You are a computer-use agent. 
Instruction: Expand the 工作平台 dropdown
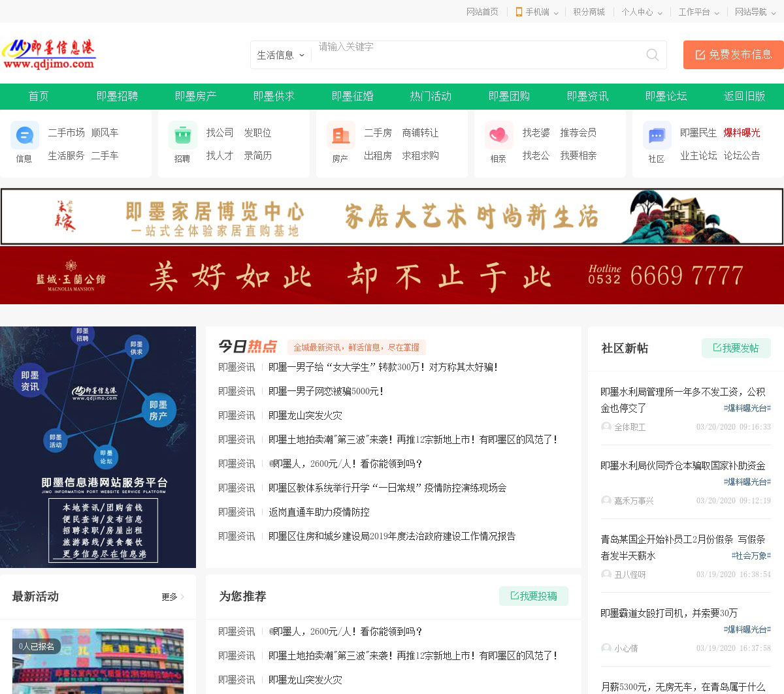tap(699, 12)
